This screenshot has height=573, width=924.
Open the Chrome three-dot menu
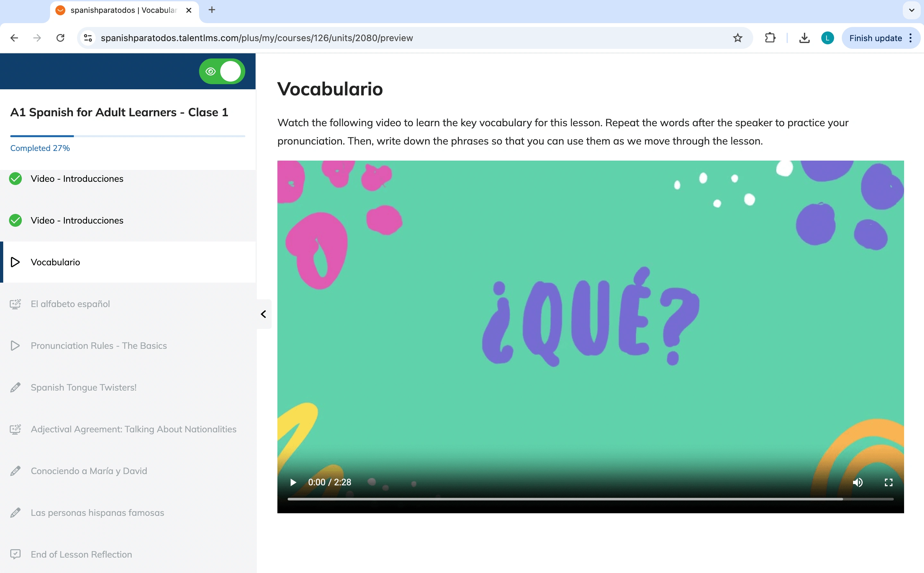(911, 38)
